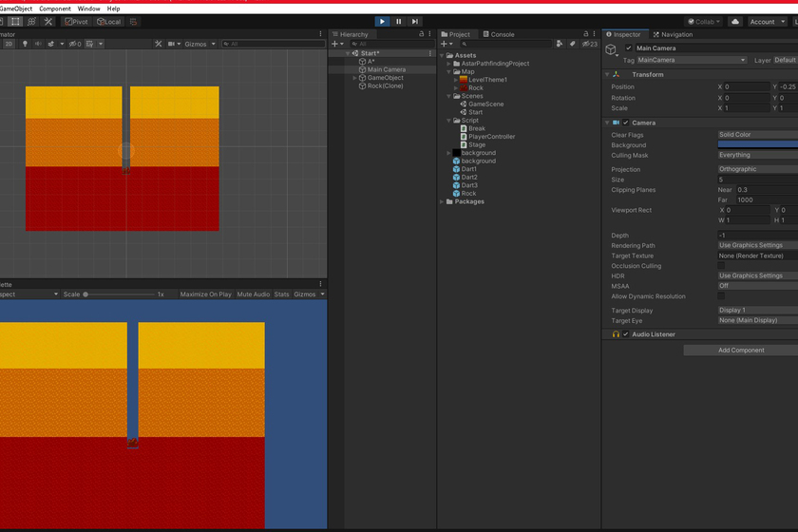Collapse the Transform component section
The width and height of the screenshot is (798, 532).
(x=608, y=74)
